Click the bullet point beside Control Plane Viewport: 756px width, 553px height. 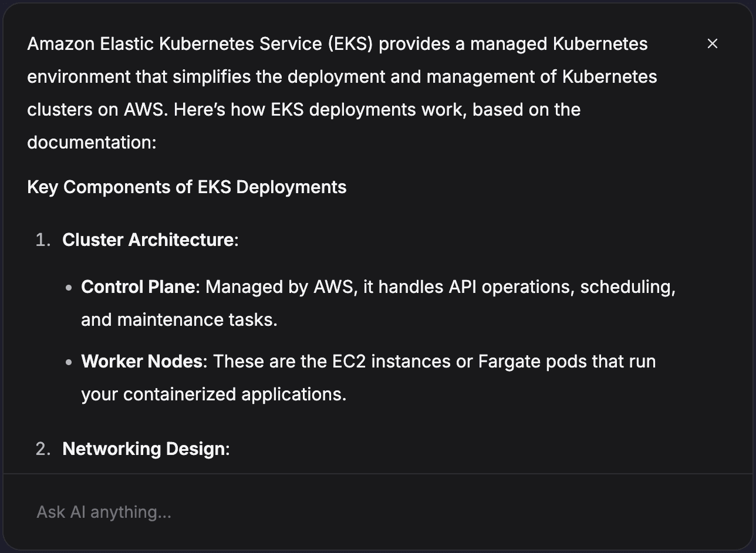click(69, 287)
